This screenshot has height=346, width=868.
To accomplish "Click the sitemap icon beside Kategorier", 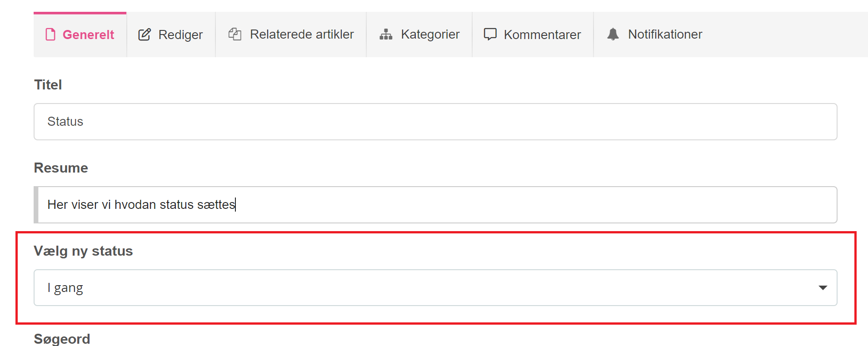I will pos(386,35).
